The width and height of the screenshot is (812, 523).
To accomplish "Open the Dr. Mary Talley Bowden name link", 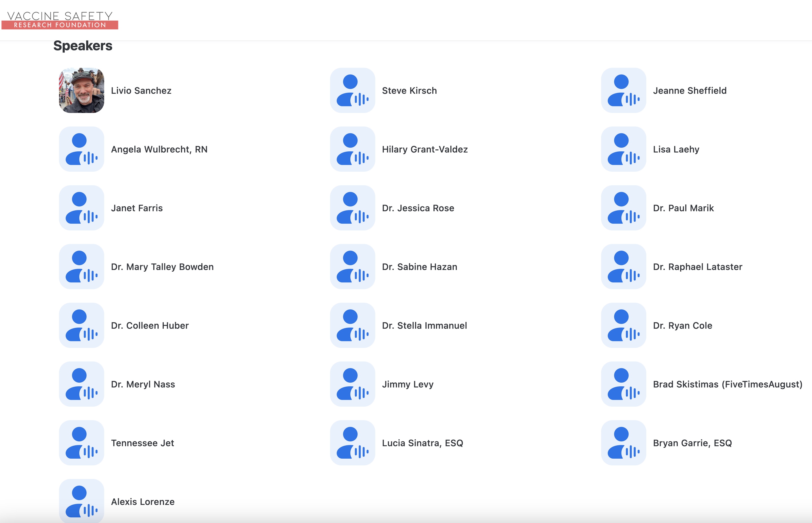I will click(162, 267).
